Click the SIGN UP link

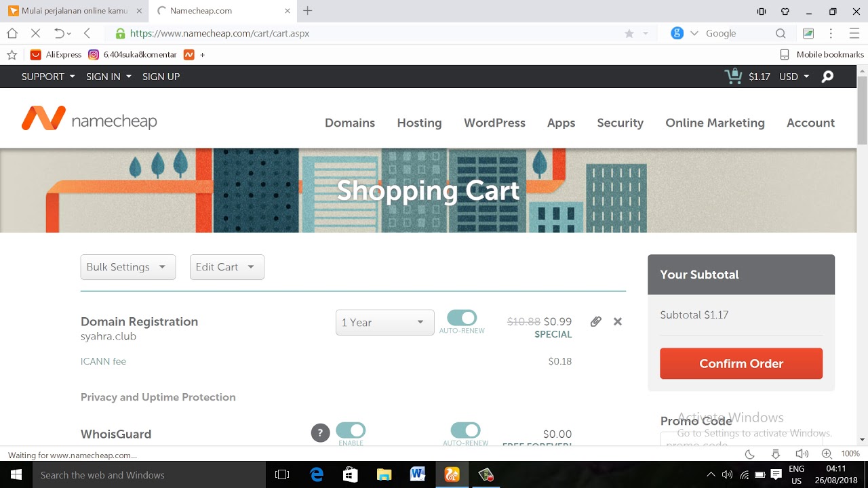point(161,77)
